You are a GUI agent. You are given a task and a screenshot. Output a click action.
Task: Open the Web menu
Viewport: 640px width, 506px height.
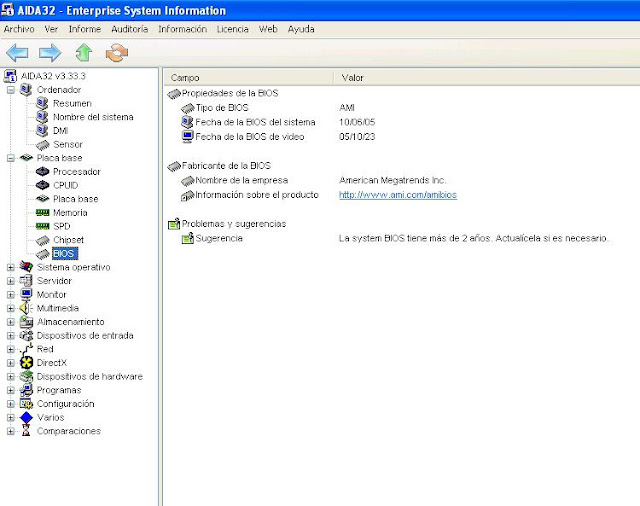tap(268, 29)
